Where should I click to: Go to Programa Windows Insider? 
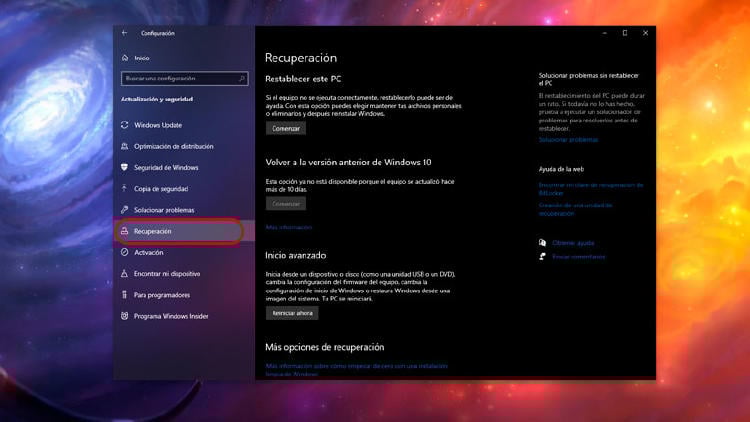click(x=171, y=316)
